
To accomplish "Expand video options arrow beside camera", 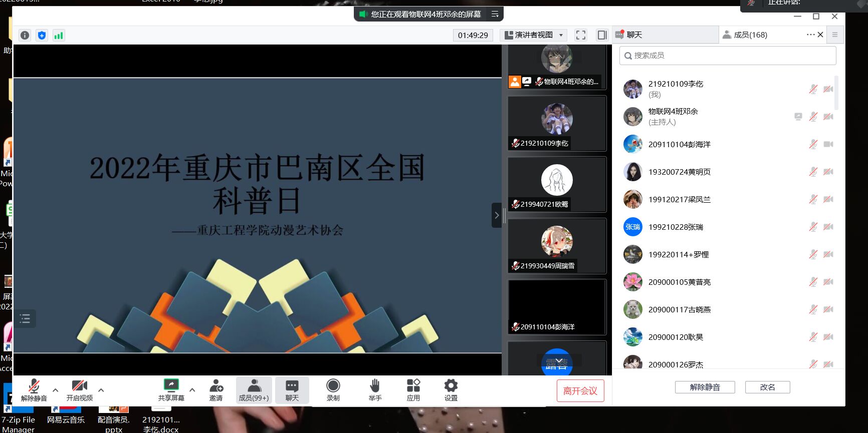I will pos(101,390).
